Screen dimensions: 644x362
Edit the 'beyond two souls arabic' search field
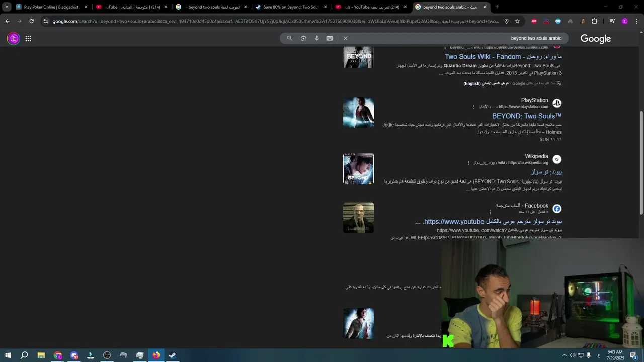pyautogui.click(x=536, y=38)
